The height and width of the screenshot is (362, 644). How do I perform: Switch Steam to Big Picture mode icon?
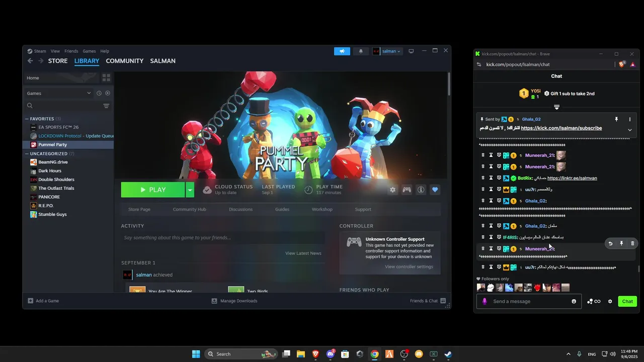click(x=411, y=51)
